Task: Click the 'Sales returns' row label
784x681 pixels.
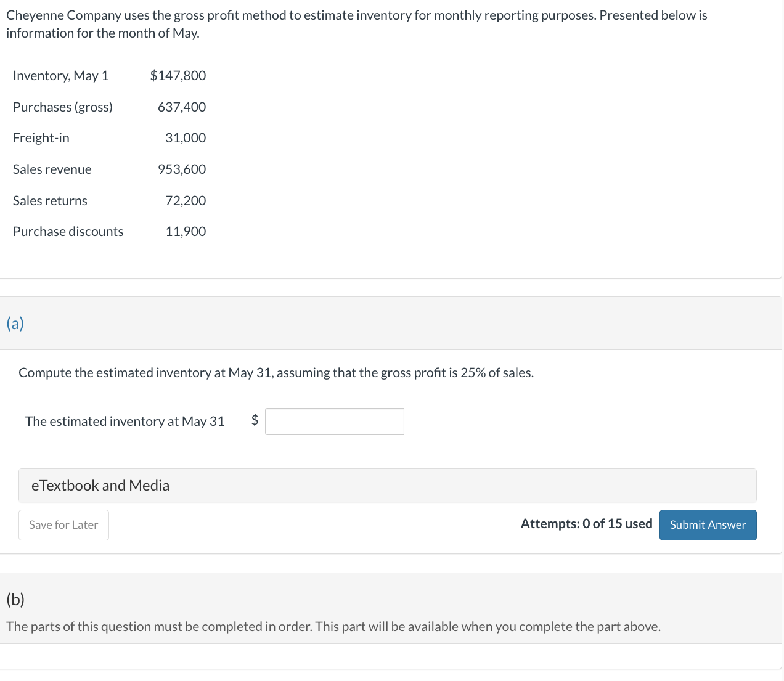Action: tap(51, 201)
